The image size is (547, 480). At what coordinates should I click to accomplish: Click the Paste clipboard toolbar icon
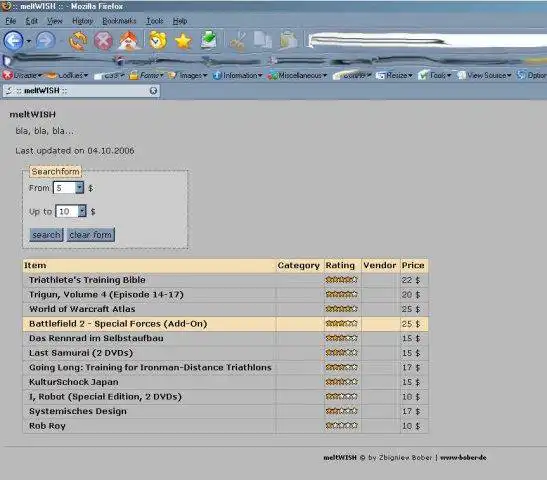(289, 40)
